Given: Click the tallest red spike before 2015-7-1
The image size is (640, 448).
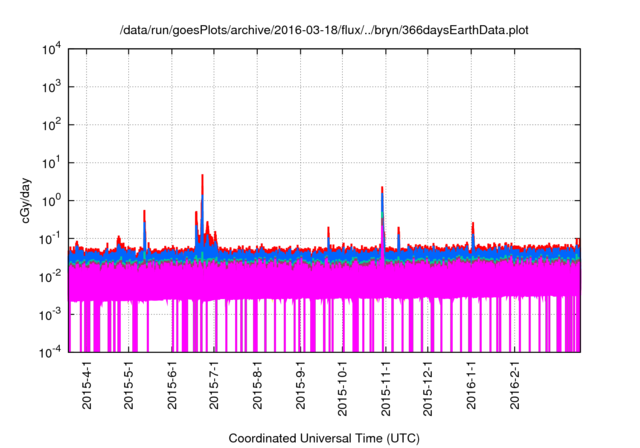Looking at the screenshot, I should click(202, 180).
